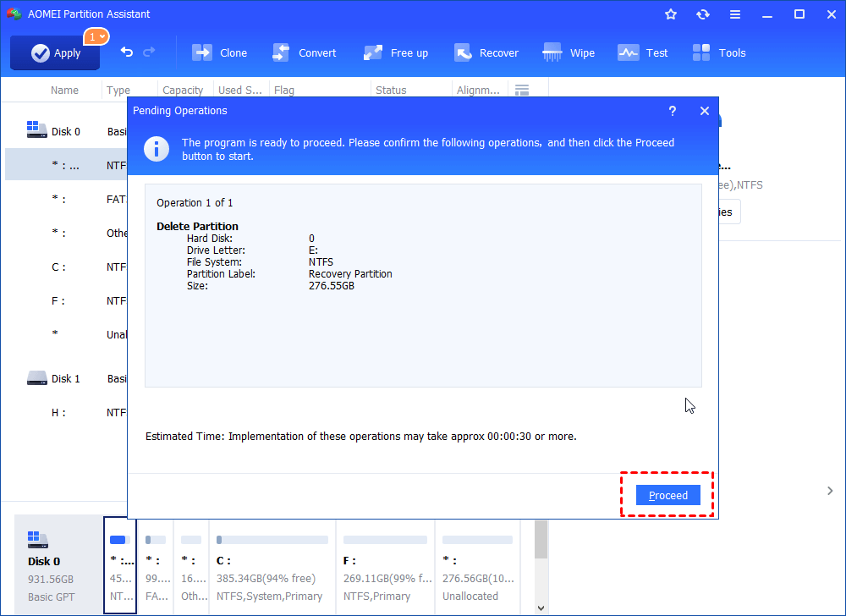Click the Delete Partition operation heading
Screen dimensions: 846x616
click(x=197, y=226)
